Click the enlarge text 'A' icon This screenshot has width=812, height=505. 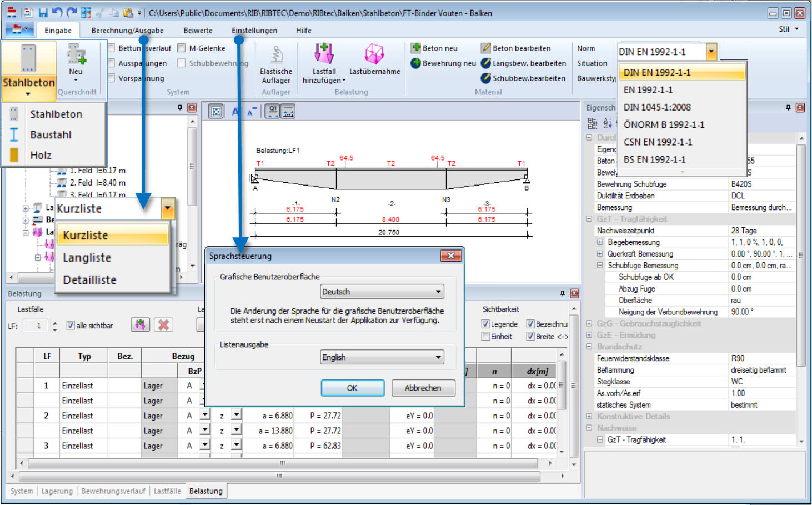click(235, 112)
